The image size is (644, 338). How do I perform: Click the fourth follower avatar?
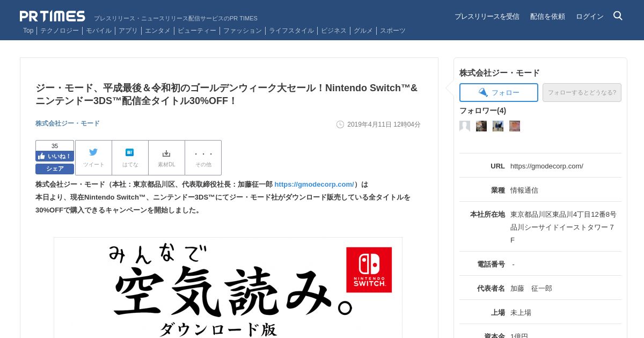[515, 126]
